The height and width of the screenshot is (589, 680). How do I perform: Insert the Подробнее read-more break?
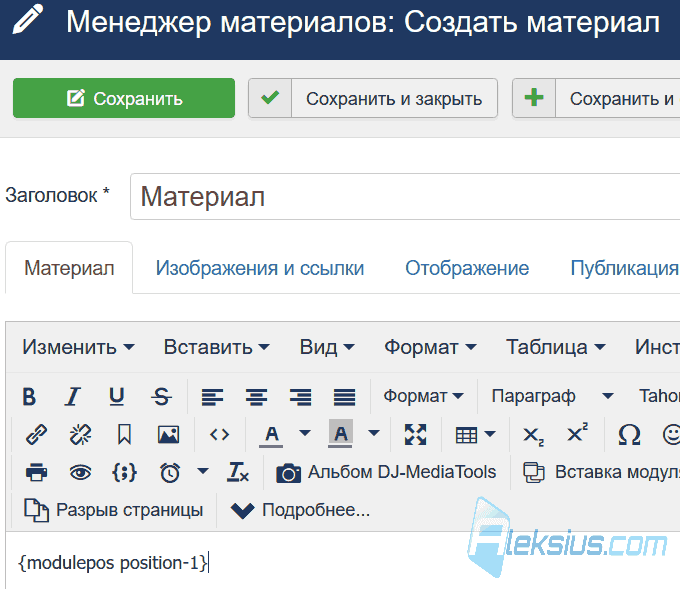pos(300,510)
